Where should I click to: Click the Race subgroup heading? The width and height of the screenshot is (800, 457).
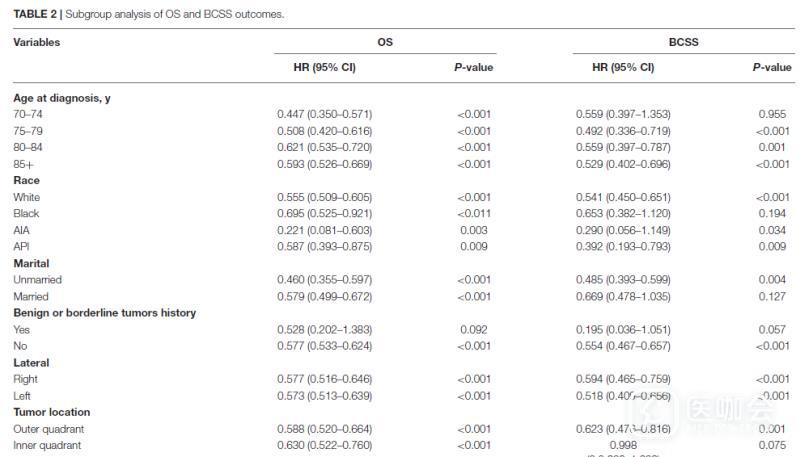[26, 181]
